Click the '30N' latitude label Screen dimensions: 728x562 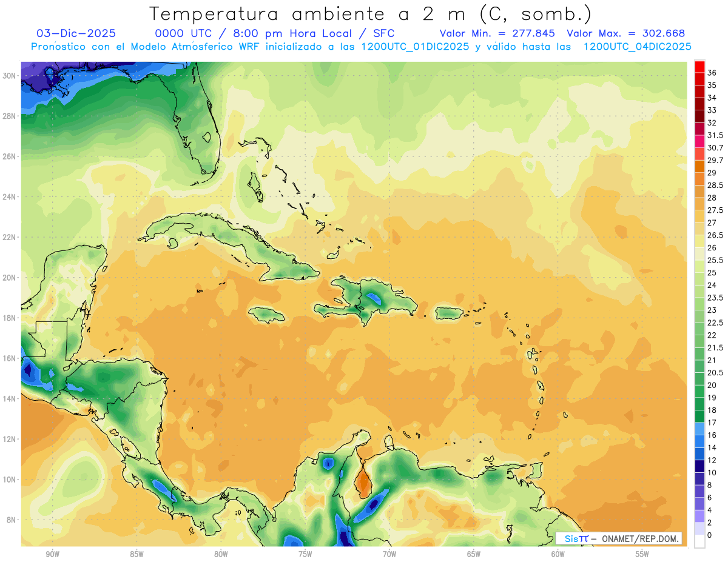tap(10, 76)
